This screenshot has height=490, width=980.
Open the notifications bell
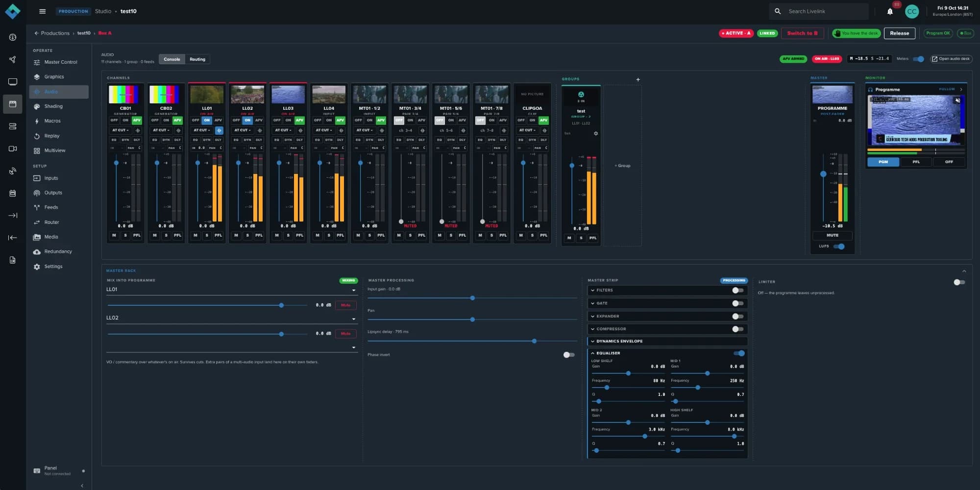coord(890,11)
